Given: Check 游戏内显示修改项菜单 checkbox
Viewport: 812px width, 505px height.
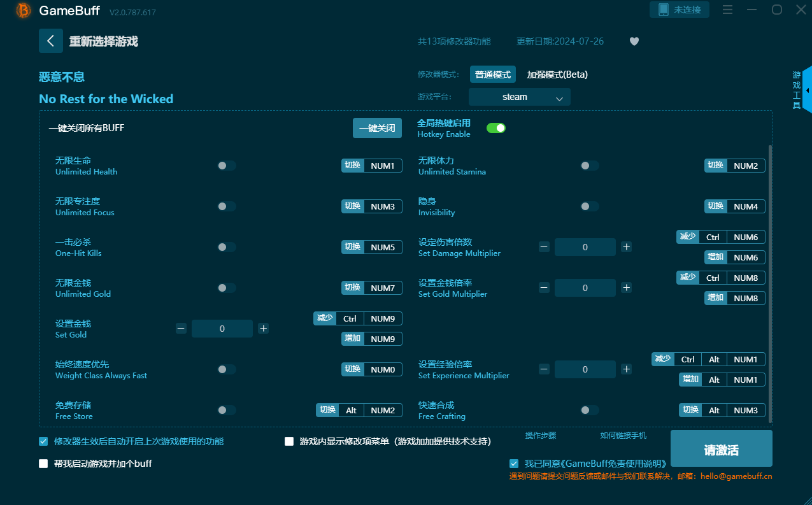Looking at the screenshot, I should tap(289, 441).
